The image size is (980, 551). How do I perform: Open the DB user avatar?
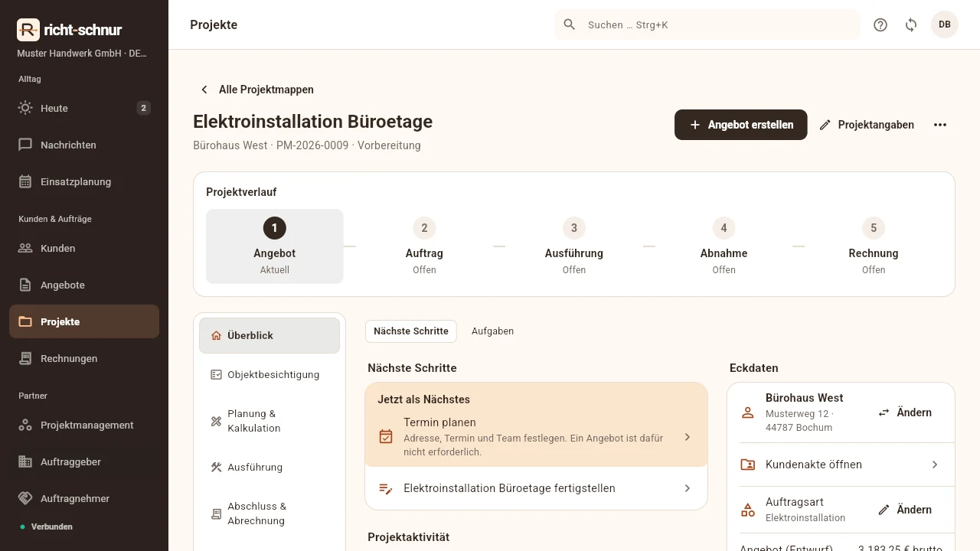(x=945, y=24)
